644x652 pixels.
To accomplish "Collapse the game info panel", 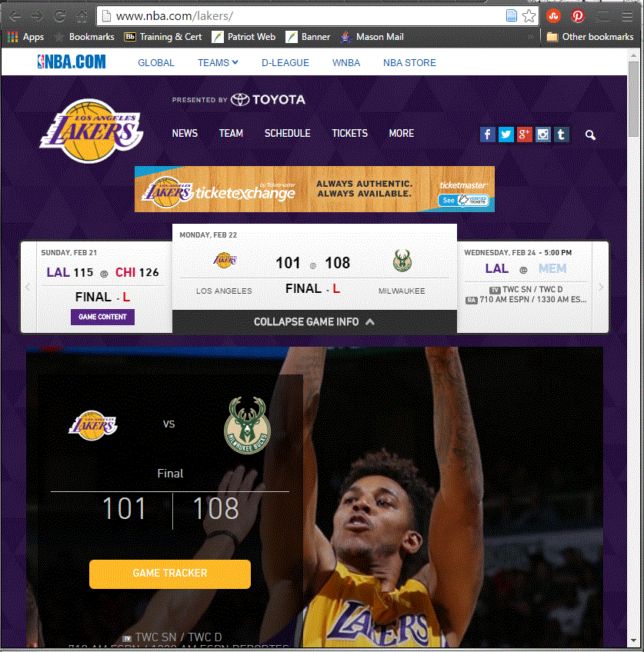I will click(x=315, y=322).
